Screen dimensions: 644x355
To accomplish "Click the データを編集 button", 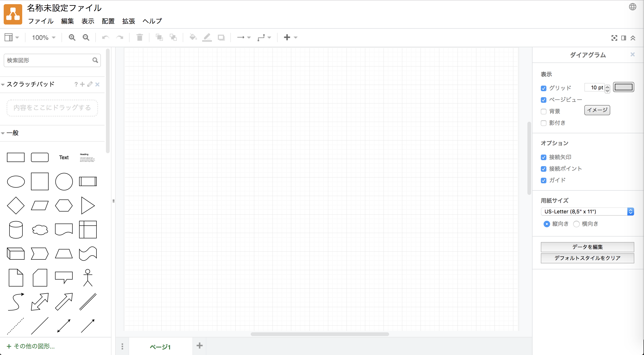I will pyautogui.click(x=587, y=247).
